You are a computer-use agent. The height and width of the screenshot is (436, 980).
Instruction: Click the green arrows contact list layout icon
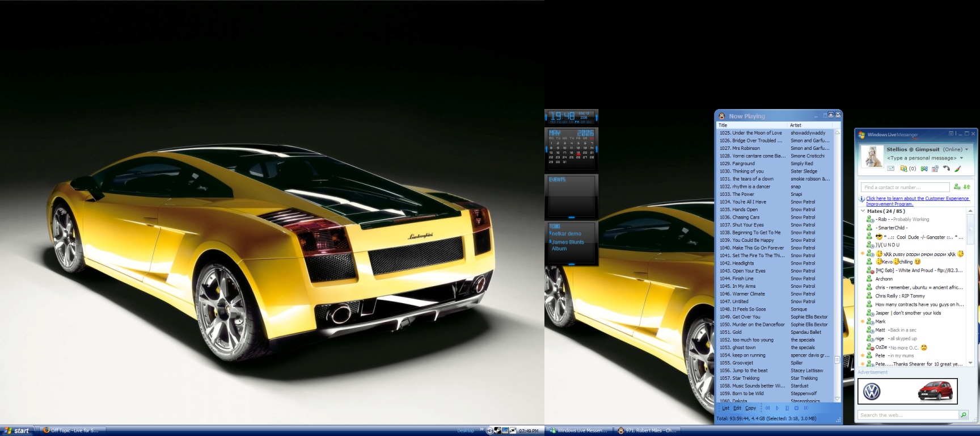(x=966, y=187)
